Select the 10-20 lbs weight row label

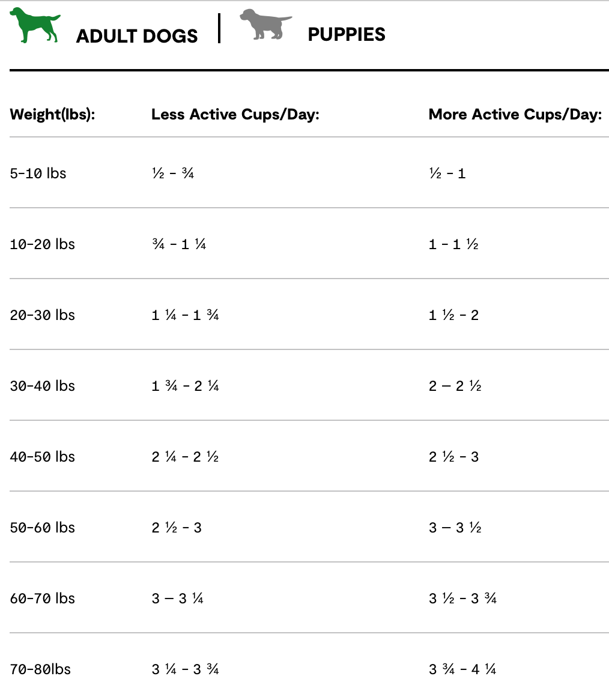click(x=42, y=244)
